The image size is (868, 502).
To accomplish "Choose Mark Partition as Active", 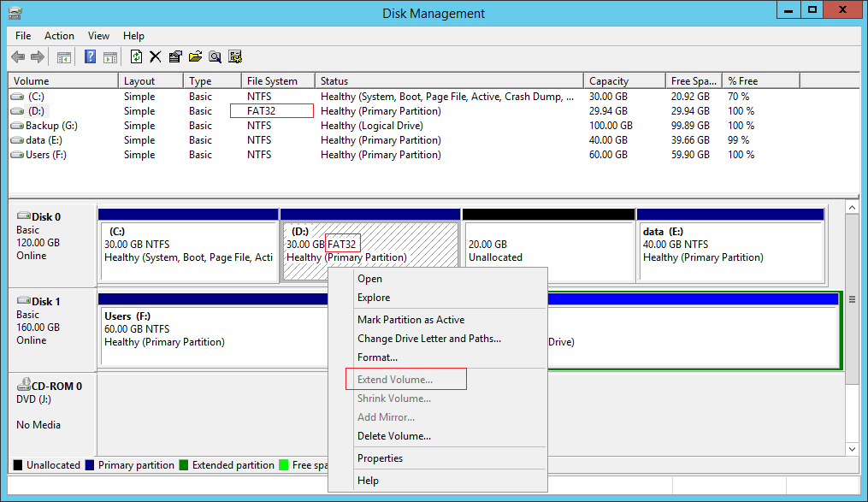I will pos(410,320).
